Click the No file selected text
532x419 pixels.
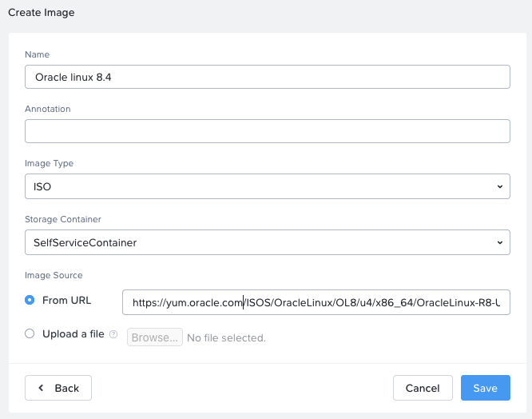pos(226,338)
